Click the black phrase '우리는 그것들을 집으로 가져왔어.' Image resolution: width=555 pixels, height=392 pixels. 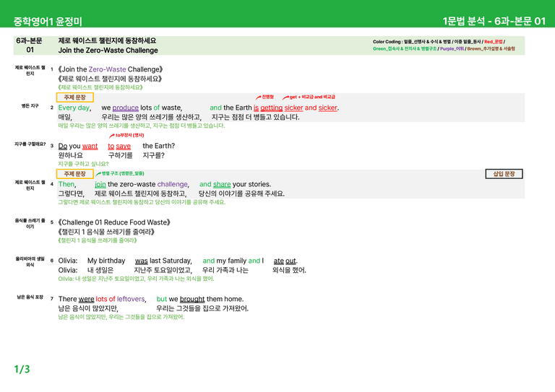pos(202,308)
